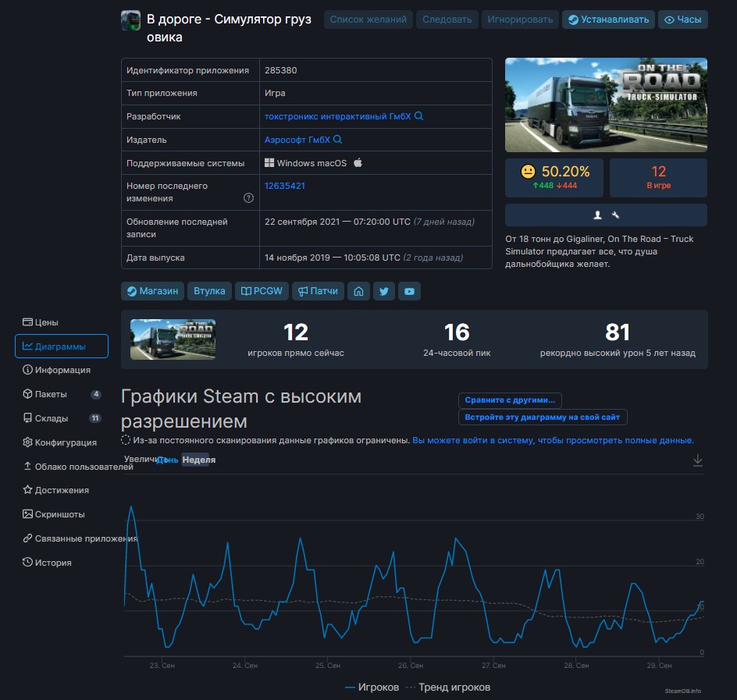Click the 50.20% rating score
The height and width of the screenshot is (700, 737).
(x=565, y=172)
